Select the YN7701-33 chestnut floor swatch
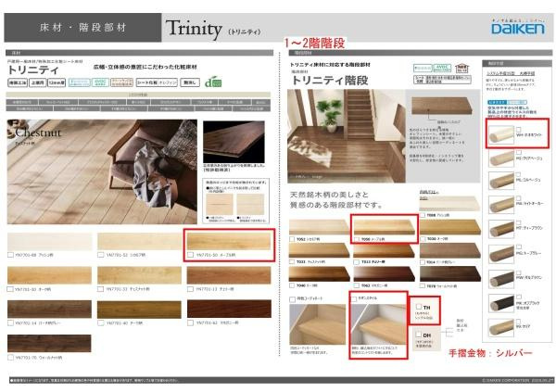 point(139,275)
